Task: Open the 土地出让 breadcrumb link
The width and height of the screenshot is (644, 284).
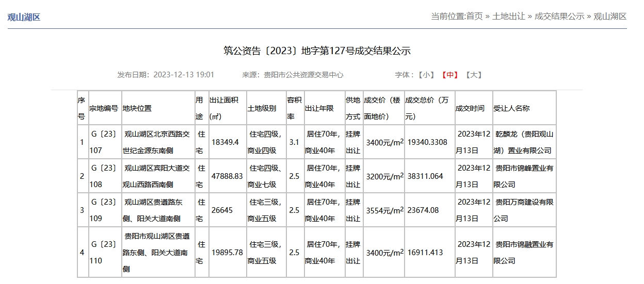Action: click(509, 16)
